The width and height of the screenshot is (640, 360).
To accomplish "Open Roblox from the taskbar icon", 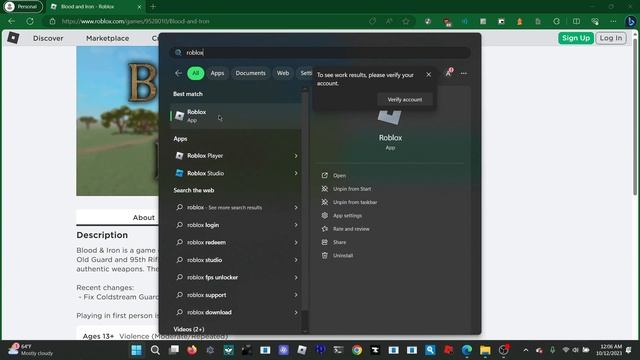I will click(x=302, y=350).
